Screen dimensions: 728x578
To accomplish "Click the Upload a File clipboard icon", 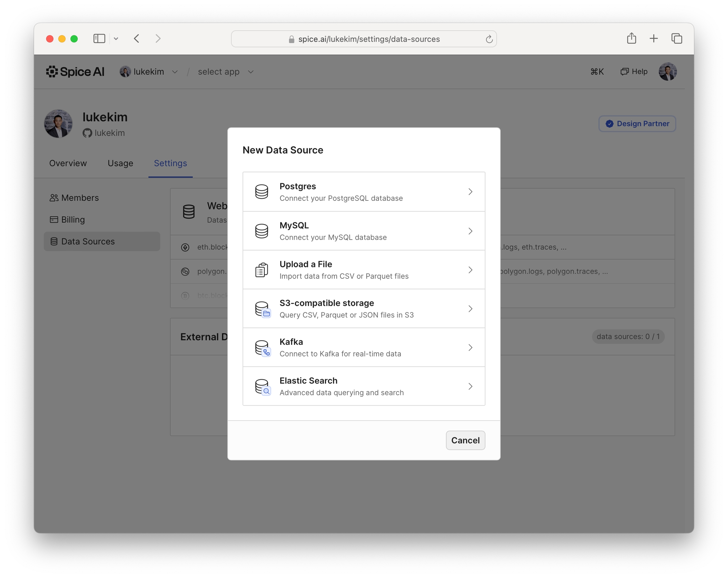I will coord(261,270).
